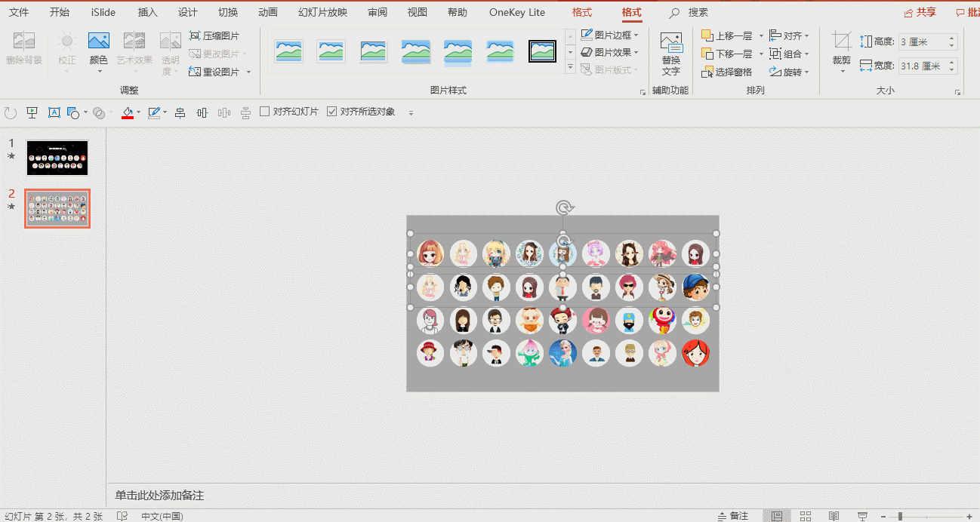
Task: Open 下移一层 send backward dropdown arrow
Action: tap(760, 54)
